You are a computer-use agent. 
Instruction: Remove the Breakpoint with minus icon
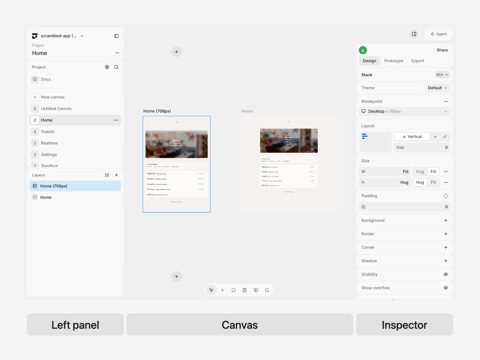[446, 101]
